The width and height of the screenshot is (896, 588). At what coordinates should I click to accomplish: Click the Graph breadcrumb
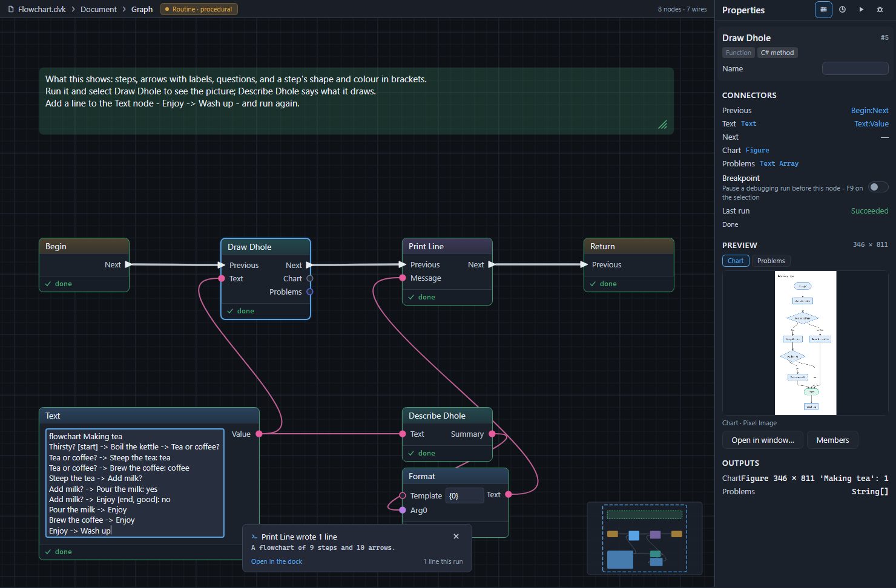142,9
